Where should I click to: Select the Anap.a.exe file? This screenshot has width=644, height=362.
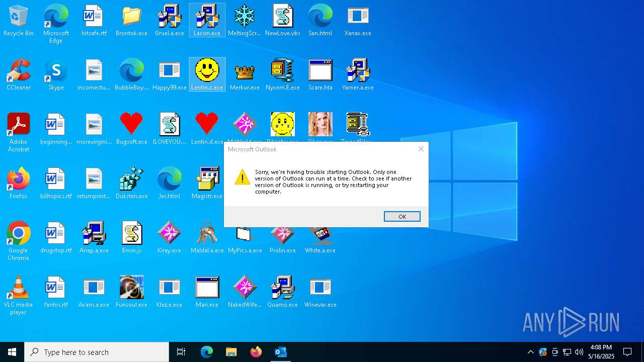(x=94, y=238)
